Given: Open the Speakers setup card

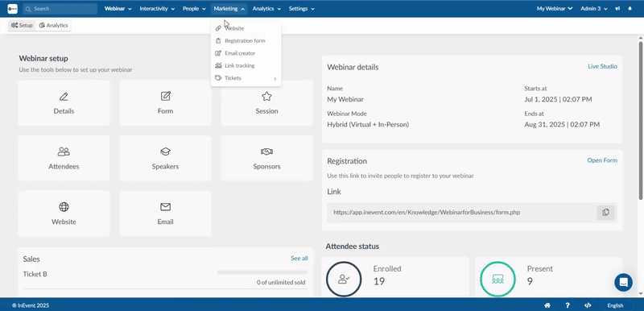Looking at the screenshot, I should pos(165,158).
